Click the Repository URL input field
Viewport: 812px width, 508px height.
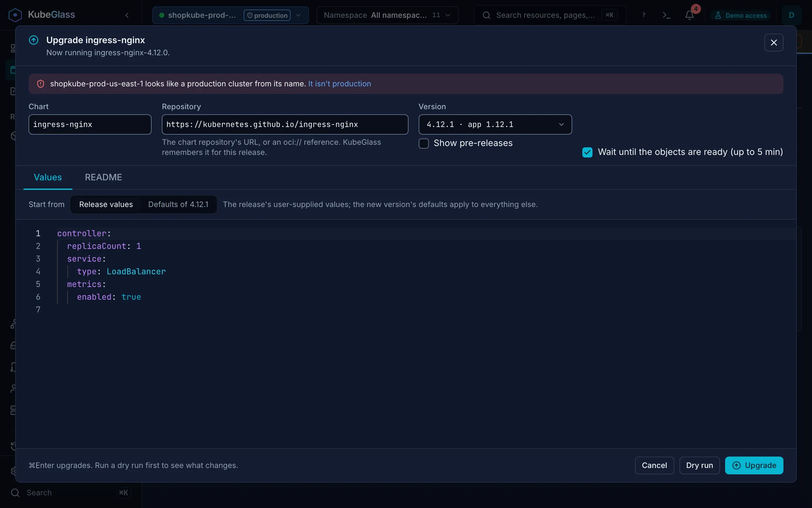[x=285, y=124]
